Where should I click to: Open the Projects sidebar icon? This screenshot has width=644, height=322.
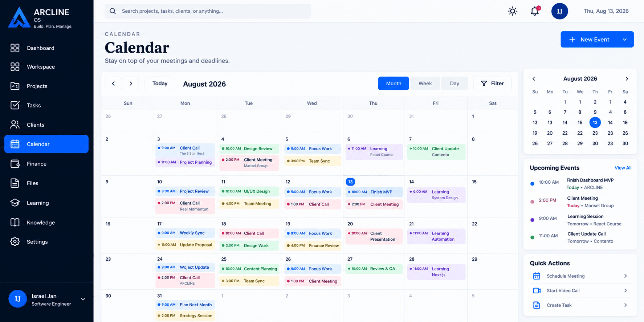[15, 86]
